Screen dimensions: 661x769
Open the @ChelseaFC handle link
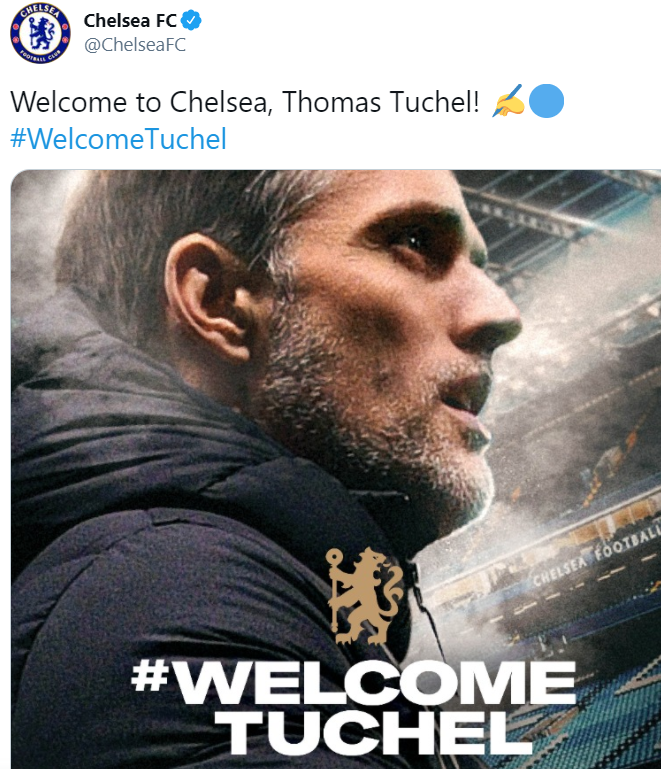(135, 45)
